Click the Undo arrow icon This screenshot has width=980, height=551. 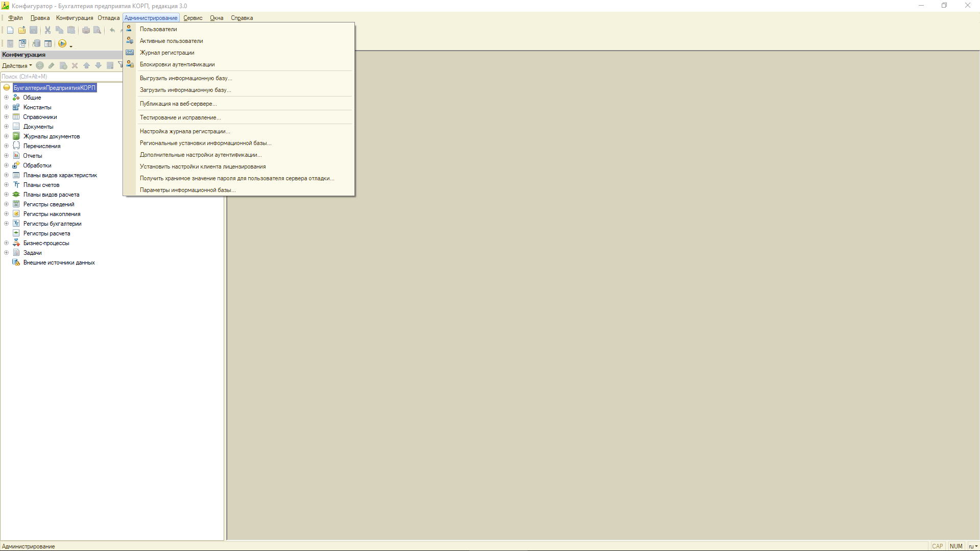pos(112,30)
